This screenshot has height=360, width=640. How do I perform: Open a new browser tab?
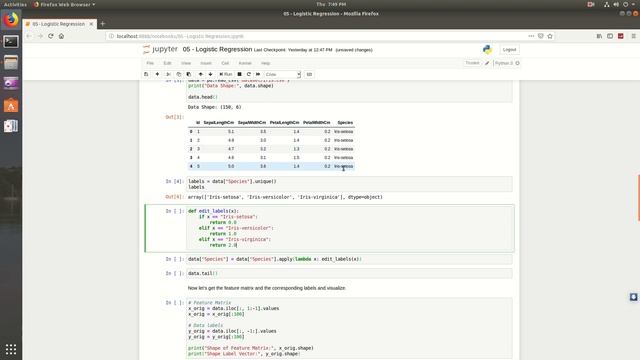point(102,24)
